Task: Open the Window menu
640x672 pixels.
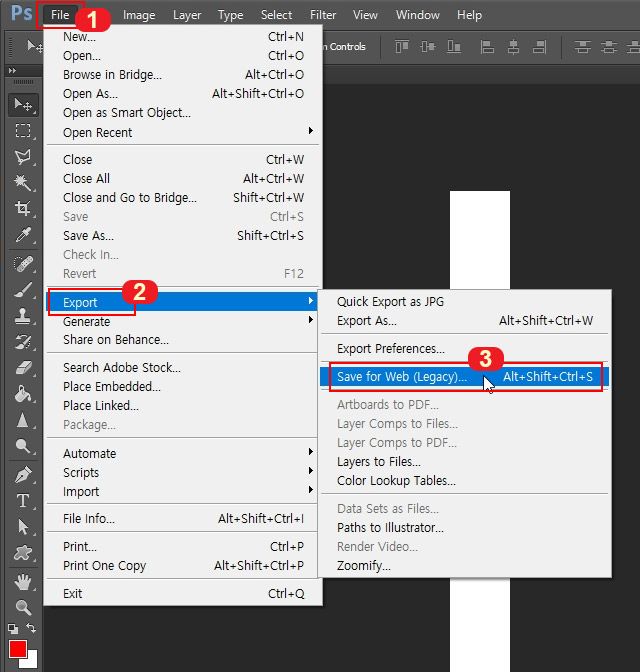Action: pos(418,15)
